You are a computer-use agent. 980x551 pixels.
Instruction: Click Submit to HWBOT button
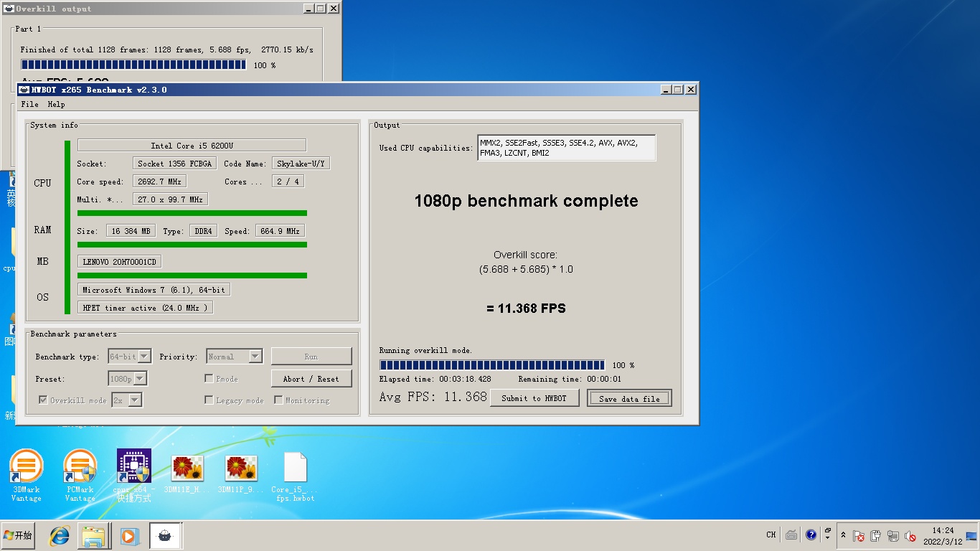point(534,398)
